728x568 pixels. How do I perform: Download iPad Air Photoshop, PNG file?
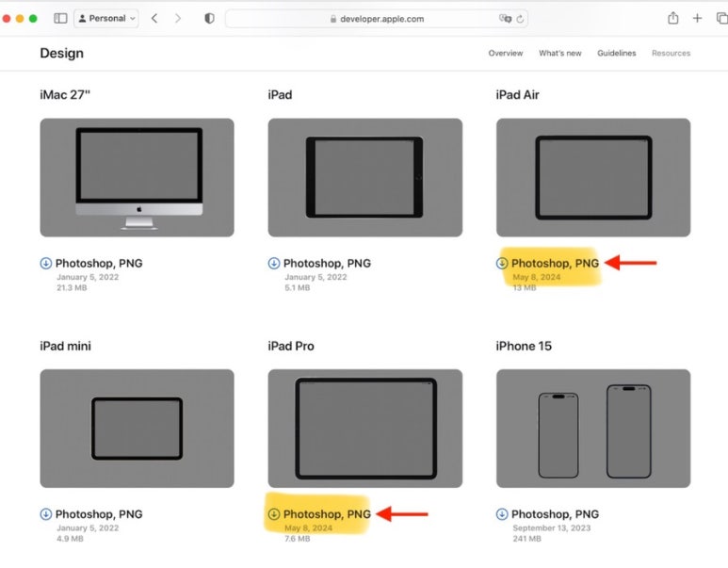tap(555, 264)
